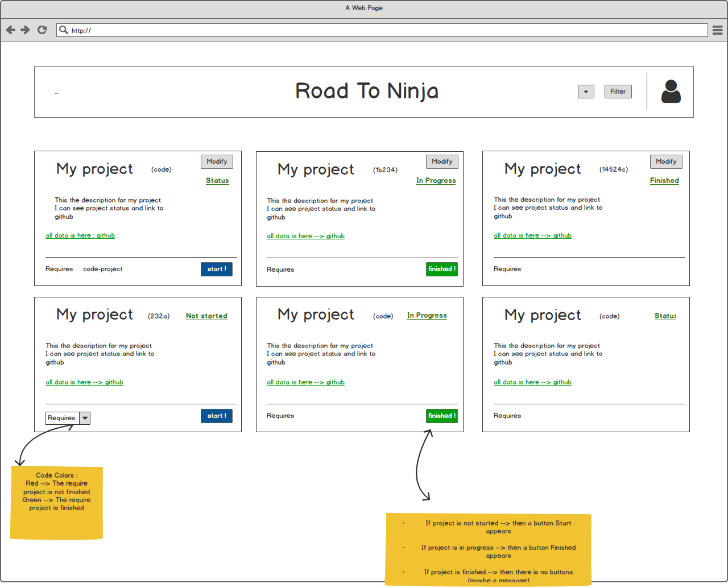Click the http:// address bar field
The image size is (728, 588).
tap(382, 30)
